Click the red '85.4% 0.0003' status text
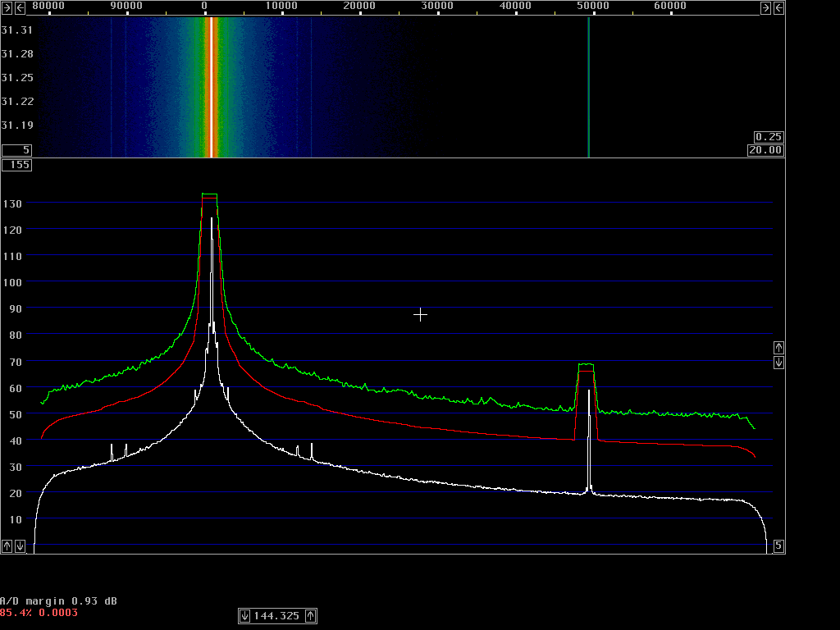Image resolution: width=840 pixels, height=630 pixels. pos(39,612)
